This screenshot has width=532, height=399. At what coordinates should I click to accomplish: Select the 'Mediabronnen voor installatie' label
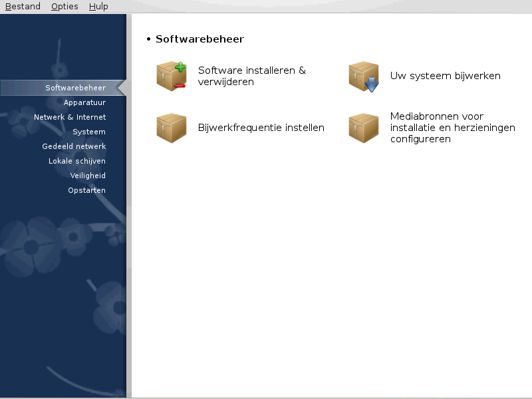pyautogui.click(x=452, y=128)
